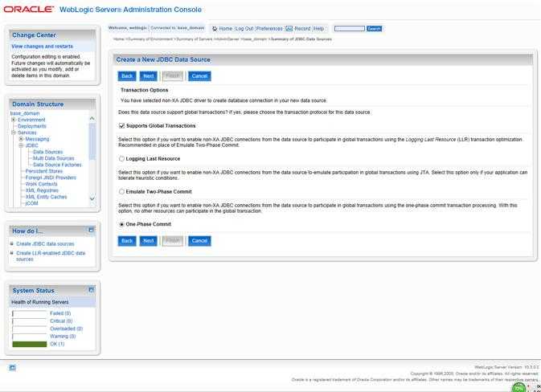This screenshot has width=541, height=392.
Task: Click the bottom Next button
Action: [149, 241]
